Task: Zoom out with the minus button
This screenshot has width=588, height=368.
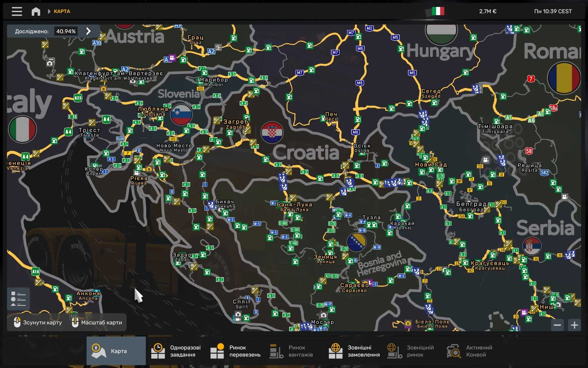Action: (x=557, y=325)
